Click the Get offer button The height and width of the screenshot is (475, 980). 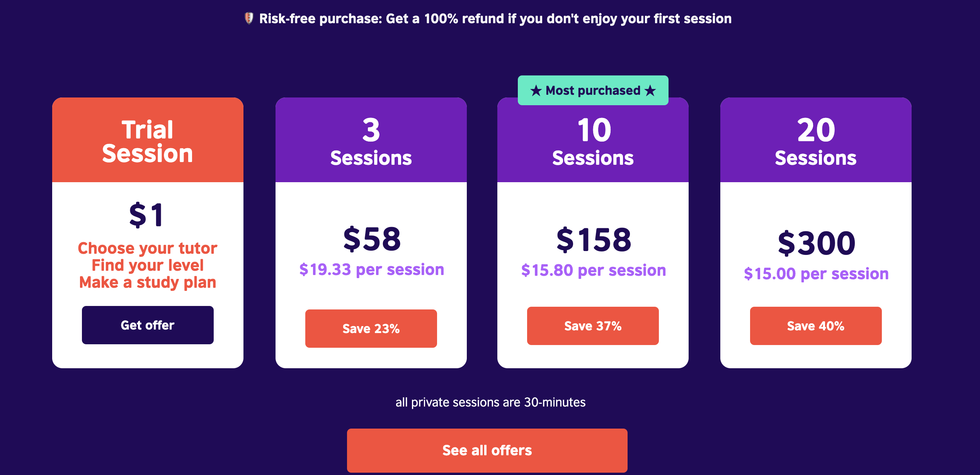click(148, 325)
